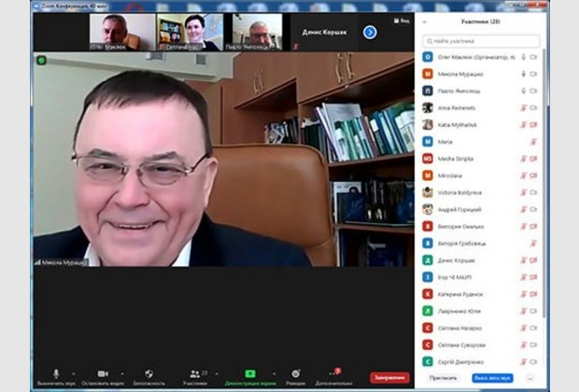Unmute Katia Mykhailuk via muted mic icon
This screenshot has height=392, width=579.
(523, 125)
